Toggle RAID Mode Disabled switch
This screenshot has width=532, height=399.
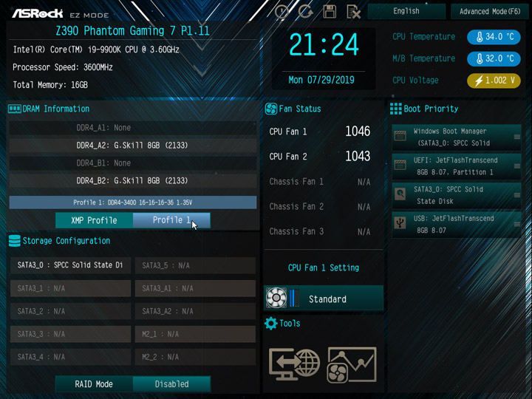[x=171, y=384]
